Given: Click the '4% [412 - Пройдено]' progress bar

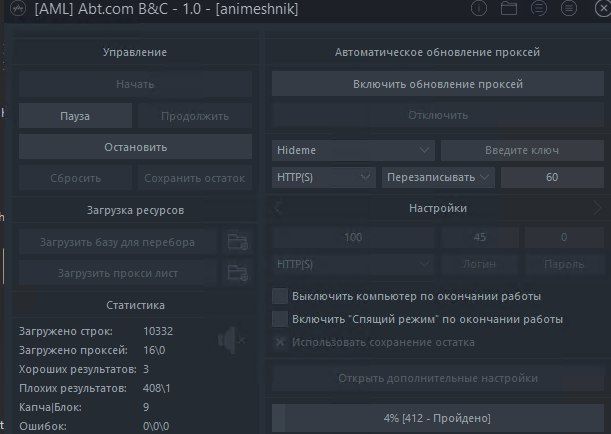Looking at the screenshot, I should pos(437,416).
